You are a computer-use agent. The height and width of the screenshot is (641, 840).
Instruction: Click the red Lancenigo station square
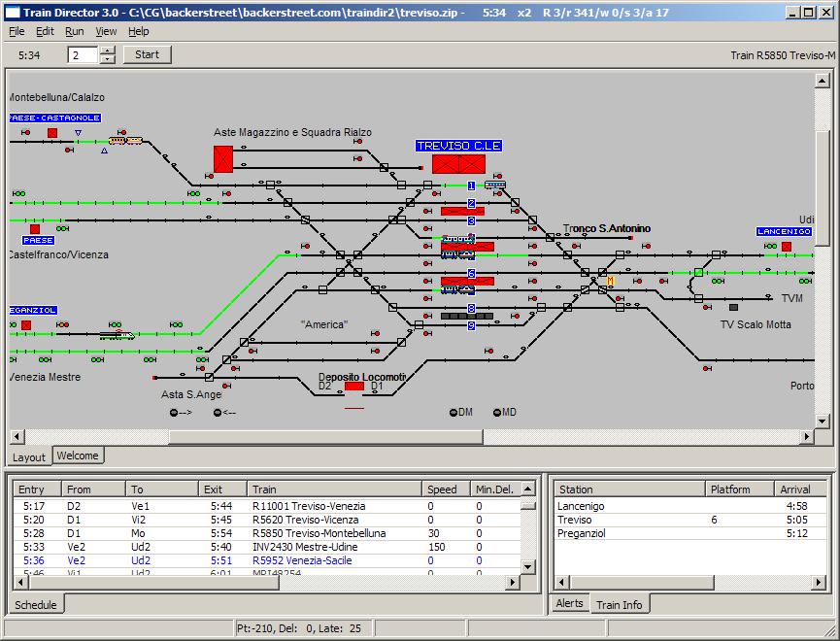click(786, 247)
